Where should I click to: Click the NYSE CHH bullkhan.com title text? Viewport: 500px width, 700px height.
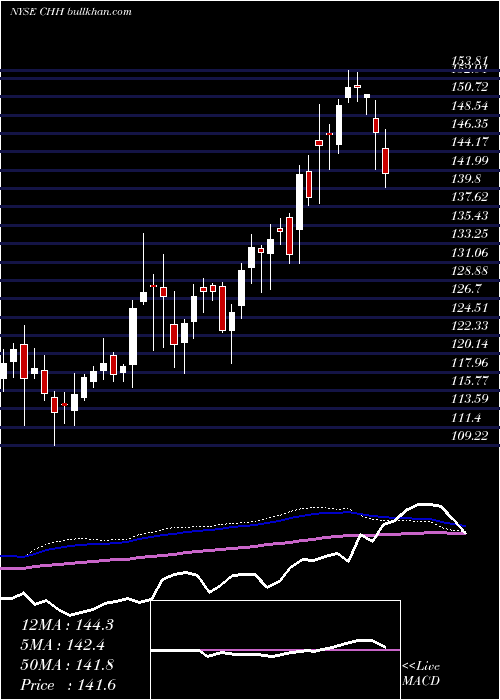(x=71, y=12)
